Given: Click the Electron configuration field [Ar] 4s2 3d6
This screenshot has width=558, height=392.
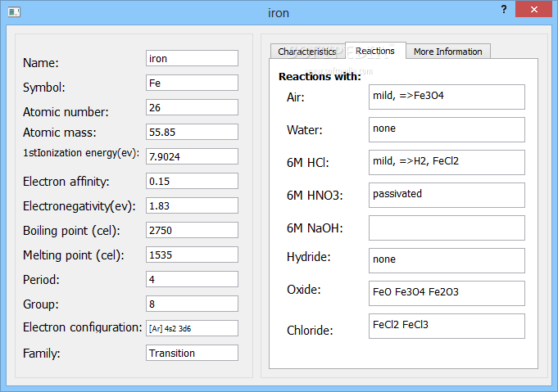Looking at the screenshot, I should pyautogui.click(x=192, y=328).
